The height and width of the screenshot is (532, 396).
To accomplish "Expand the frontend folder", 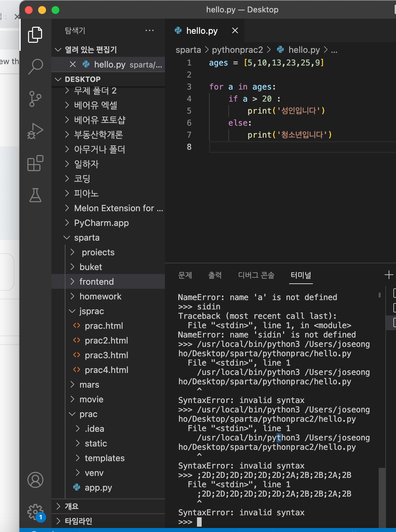I will (x=108, y=282).
